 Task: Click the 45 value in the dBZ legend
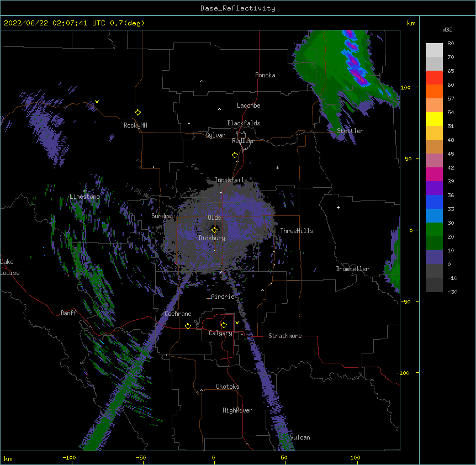point(451,154)
